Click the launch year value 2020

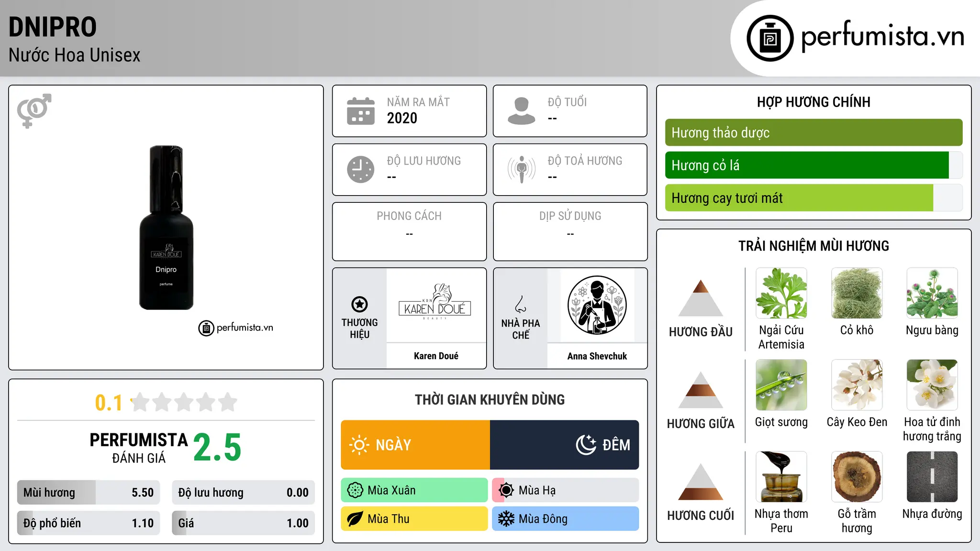pos(402,118)
